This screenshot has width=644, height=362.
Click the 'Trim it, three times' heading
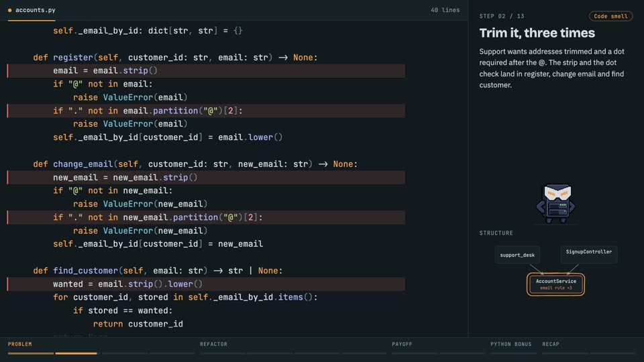tap(537, 33)
